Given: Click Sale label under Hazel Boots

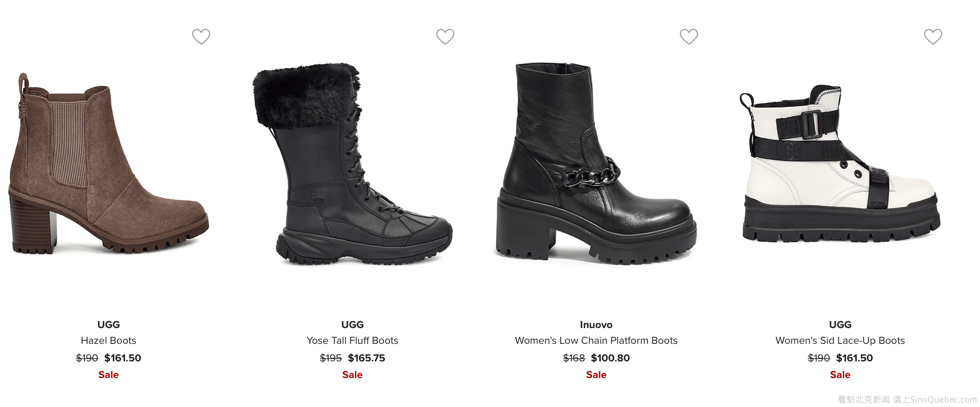Looking at the screenshot, I should coord(109,375).
